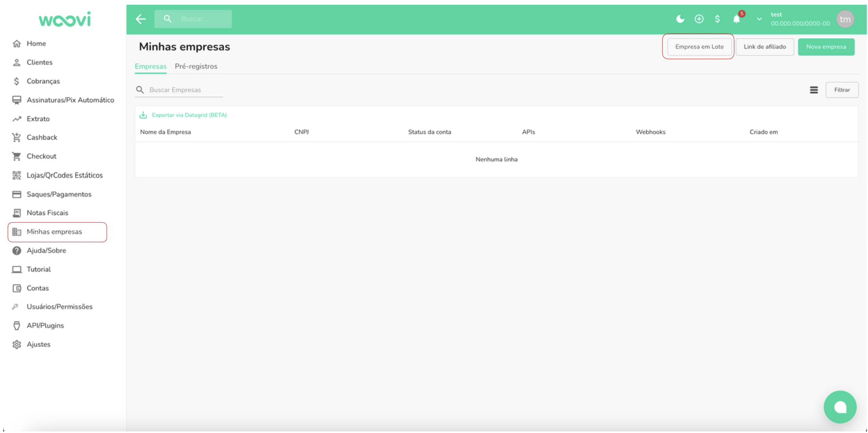Switch to Pré-registros tab
The height and width of the screenshot is (433, 868).
click(196, 66)
